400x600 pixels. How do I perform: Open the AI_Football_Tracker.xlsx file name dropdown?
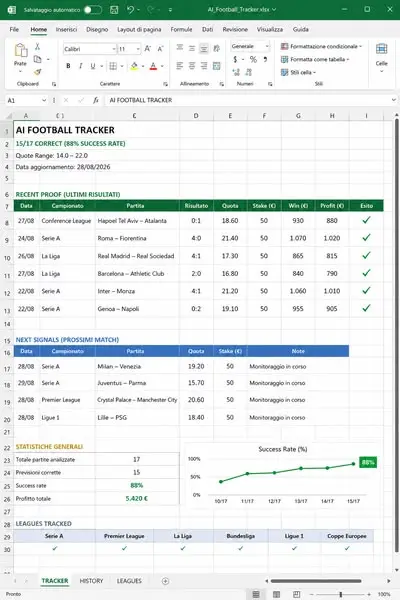coord(274,10)
